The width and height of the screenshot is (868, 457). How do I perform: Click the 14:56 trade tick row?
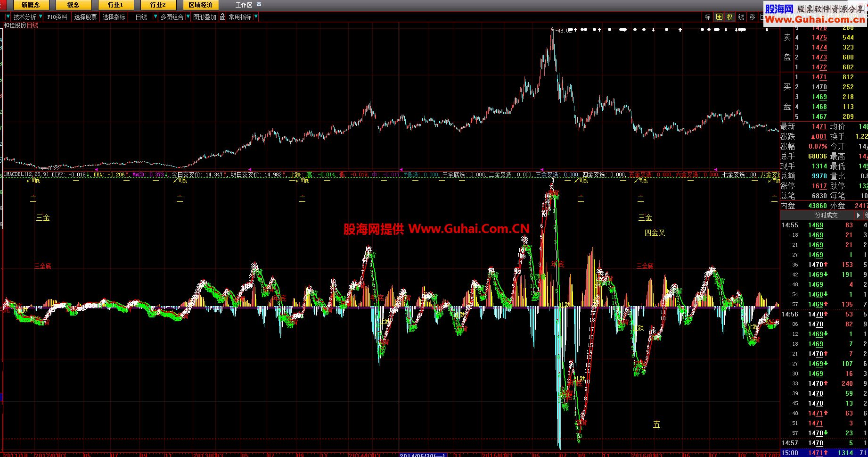click(x=824, y=314)
